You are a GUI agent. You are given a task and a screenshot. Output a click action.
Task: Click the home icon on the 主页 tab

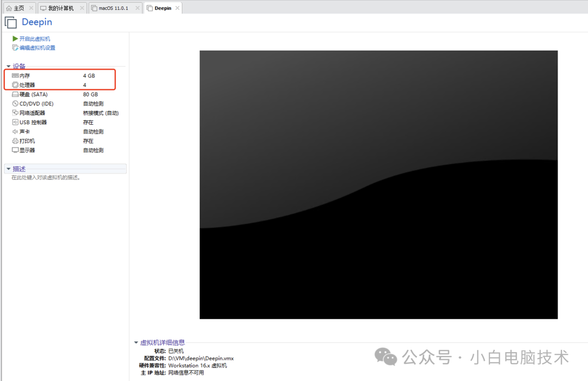9,8
